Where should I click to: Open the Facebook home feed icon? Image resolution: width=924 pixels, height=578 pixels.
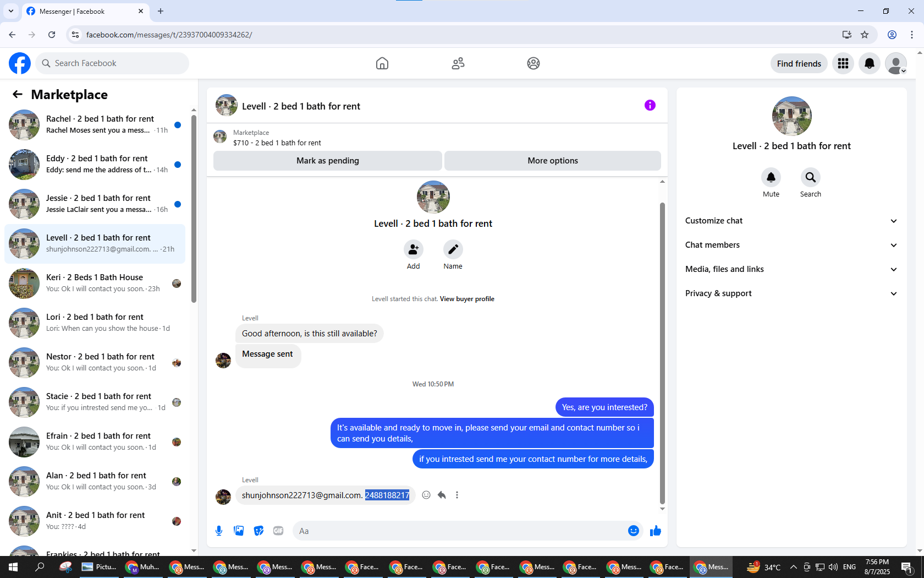[x=382, y=63]
